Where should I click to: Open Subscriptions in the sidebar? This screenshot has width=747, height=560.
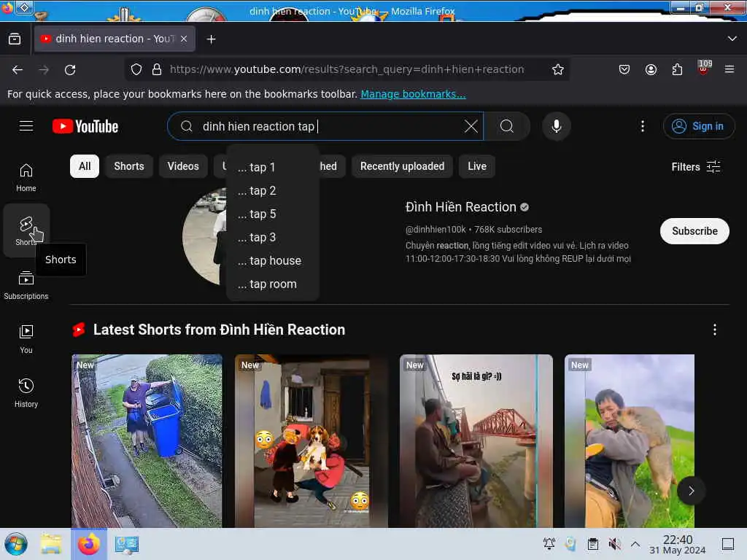pos(26,285)
